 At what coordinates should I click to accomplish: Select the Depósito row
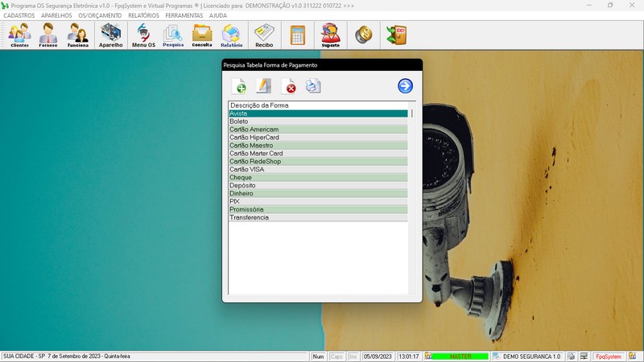click(x=318, y=186)
